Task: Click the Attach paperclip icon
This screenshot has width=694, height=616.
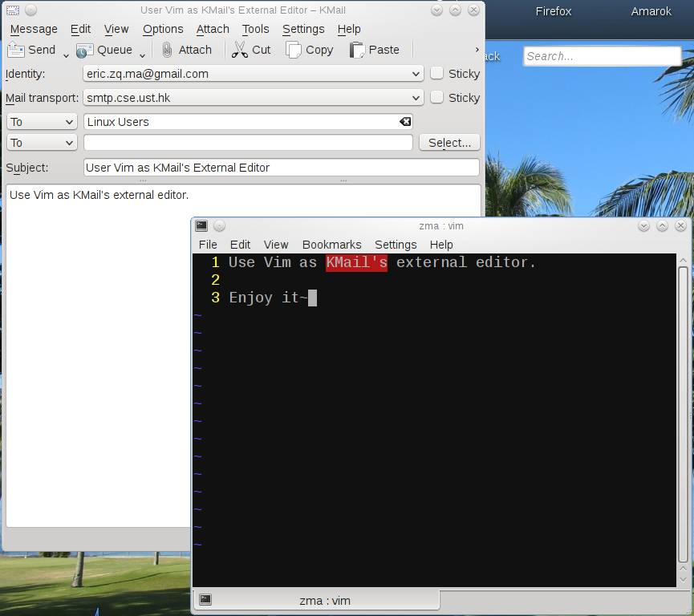Action: 167,50
